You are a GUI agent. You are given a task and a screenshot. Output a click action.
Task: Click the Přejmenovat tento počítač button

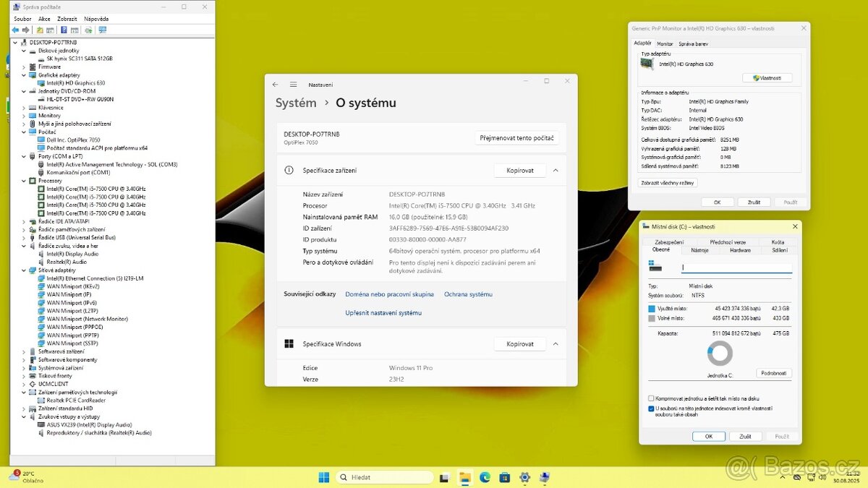517,138
